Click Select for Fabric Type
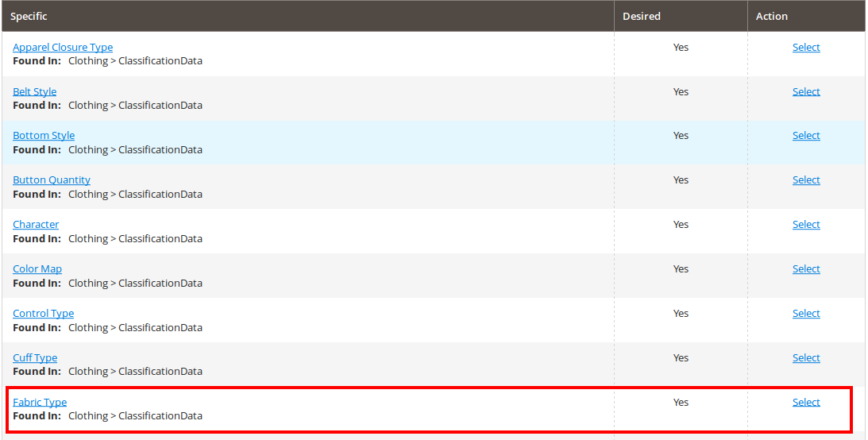868x440 pixels. coord(805,403)
